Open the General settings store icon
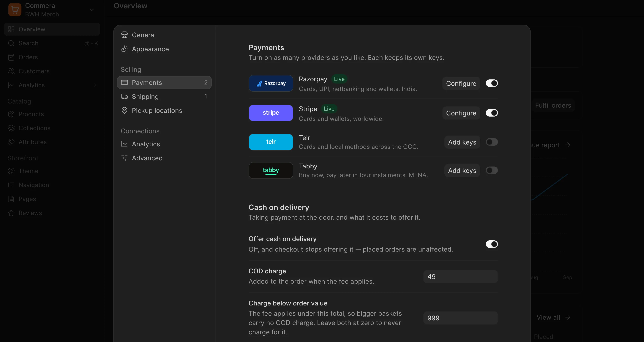 [124, 35]
